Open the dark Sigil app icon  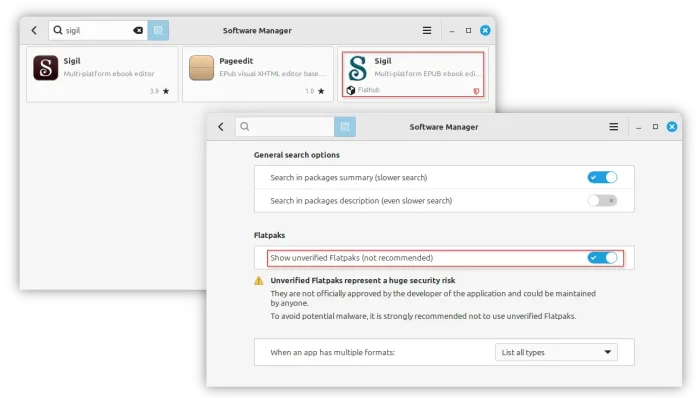pos(46,68)
